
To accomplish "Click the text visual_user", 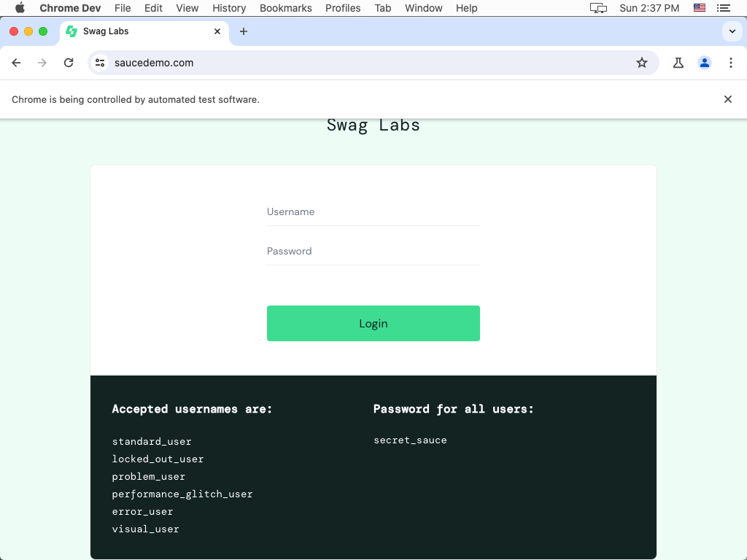I will 145,529.
